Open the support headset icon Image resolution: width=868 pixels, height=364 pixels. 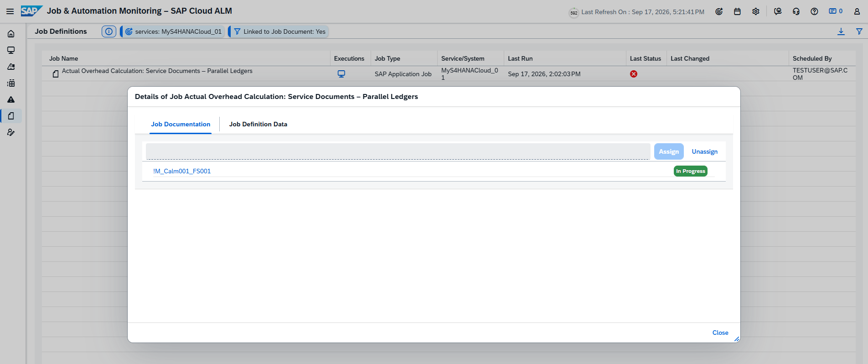click(796, 11)
